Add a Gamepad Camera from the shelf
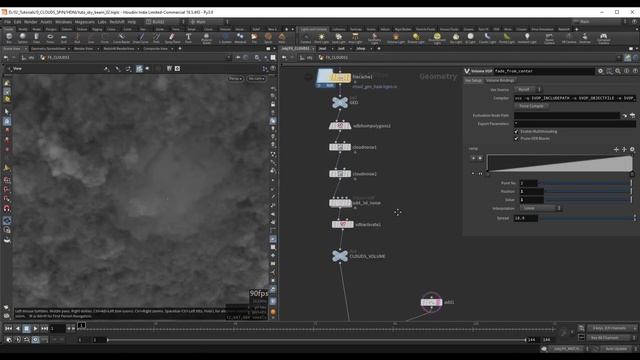Image resolution: width=640 pixels, height=360 pixels. [x=603, y=38]
